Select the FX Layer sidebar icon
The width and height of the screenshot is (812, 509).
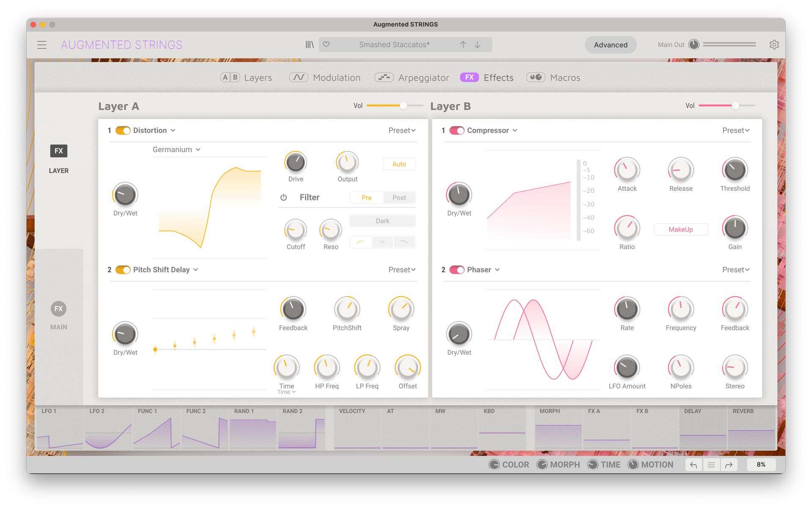pos(59,151)
